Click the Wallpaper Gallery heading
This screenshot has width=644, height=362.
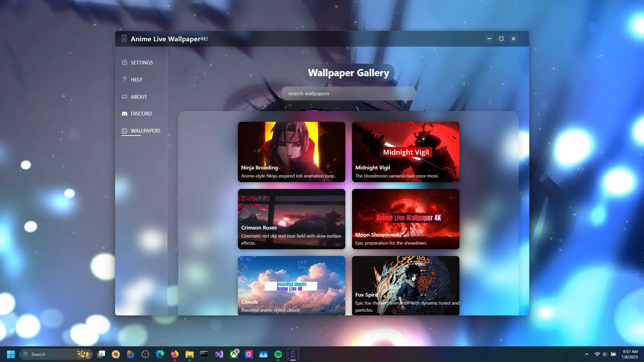point(348,73)
